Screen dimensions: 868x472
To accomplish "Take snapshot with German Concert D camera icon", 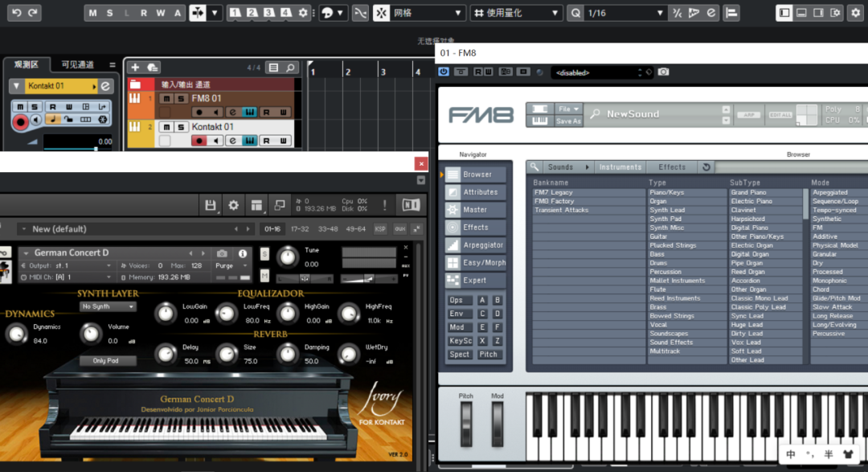I will pos(222,253).
